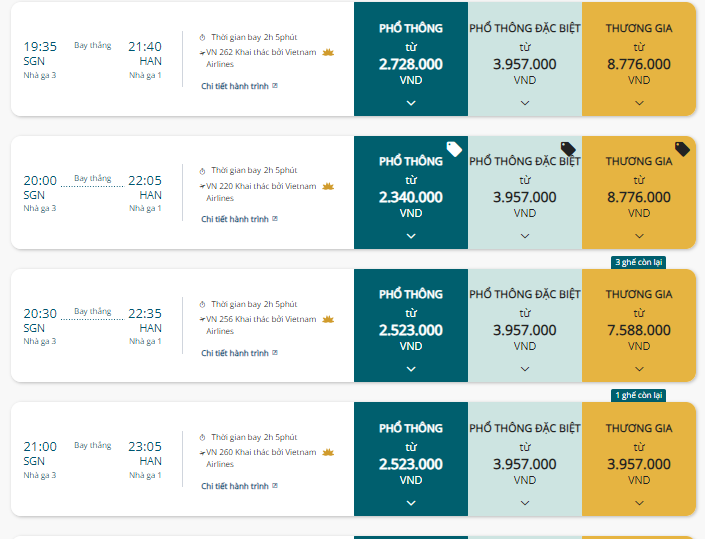Click price tag icon on Thương Gia VN 220

coord(682,149)
